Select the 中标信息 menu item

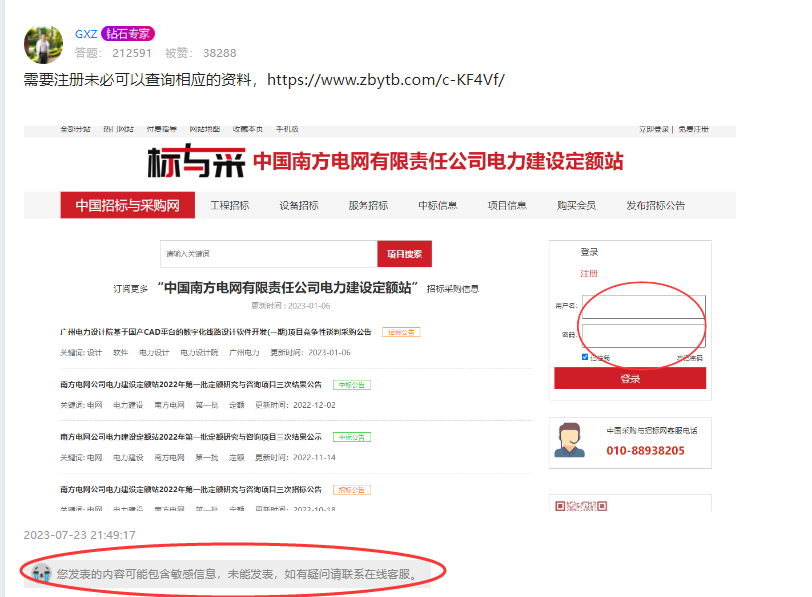coord(438,206)
